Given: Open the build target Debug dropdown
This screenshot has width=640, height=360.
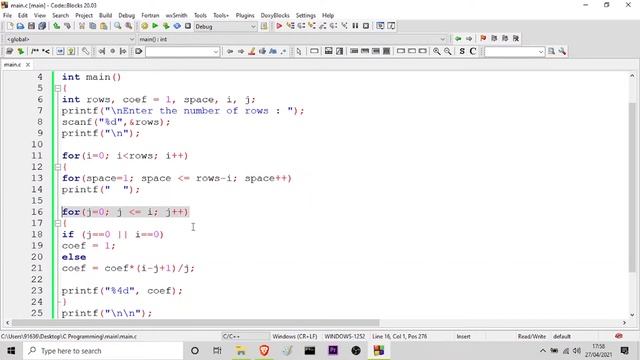Looking at the screenshot, I should tap(225, 27).
